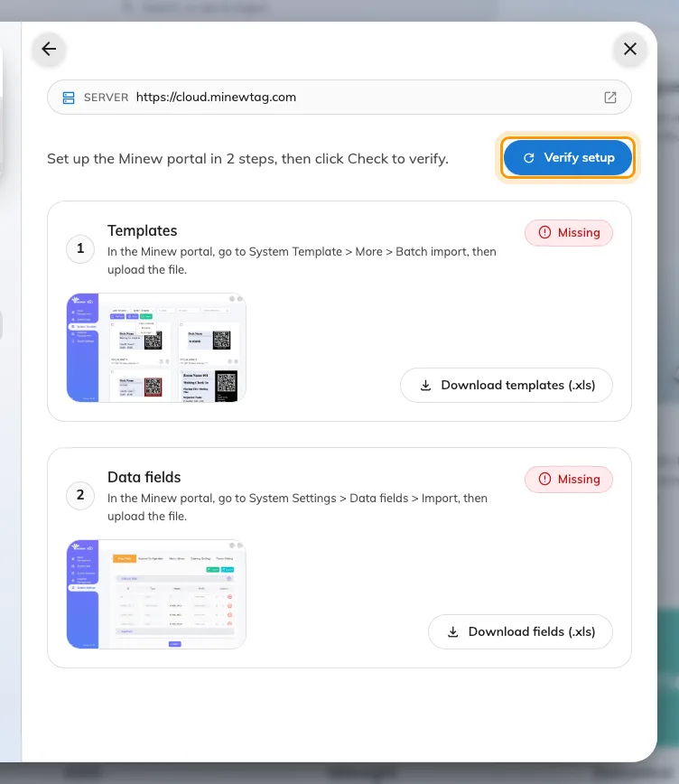Click the setup instructions sentence
This screenshot has height=784, width=679.
(x=247, y=158)
